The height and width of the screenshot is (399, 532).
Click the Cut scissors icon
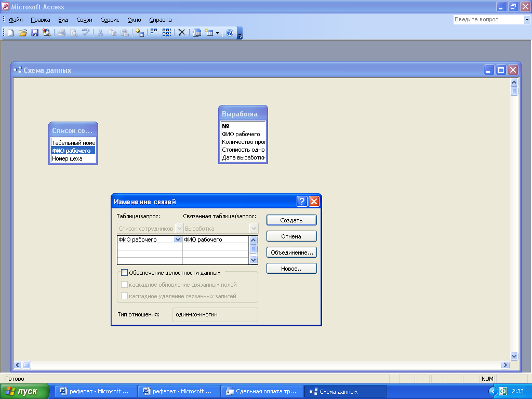[x=100, y=33]
